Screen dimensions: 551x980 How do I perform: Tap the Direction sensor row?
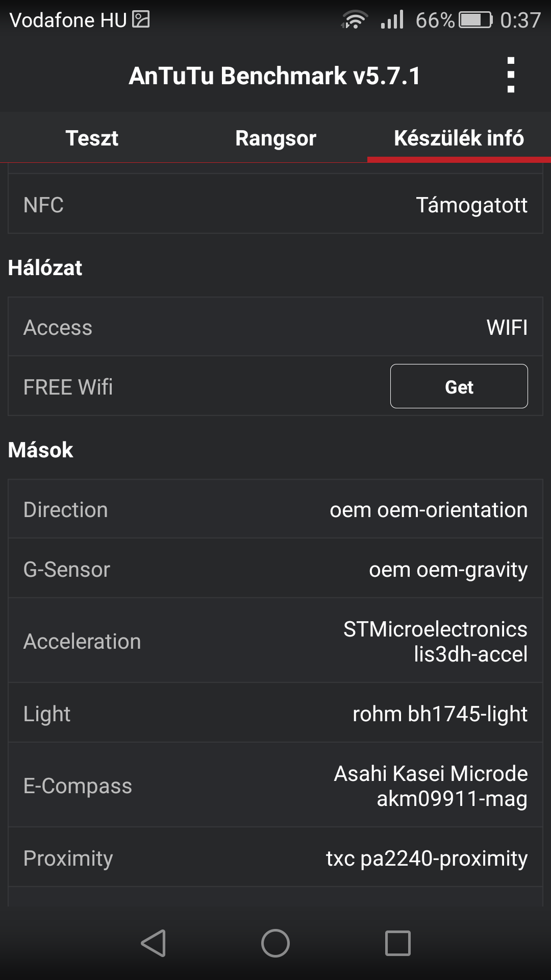275,509
